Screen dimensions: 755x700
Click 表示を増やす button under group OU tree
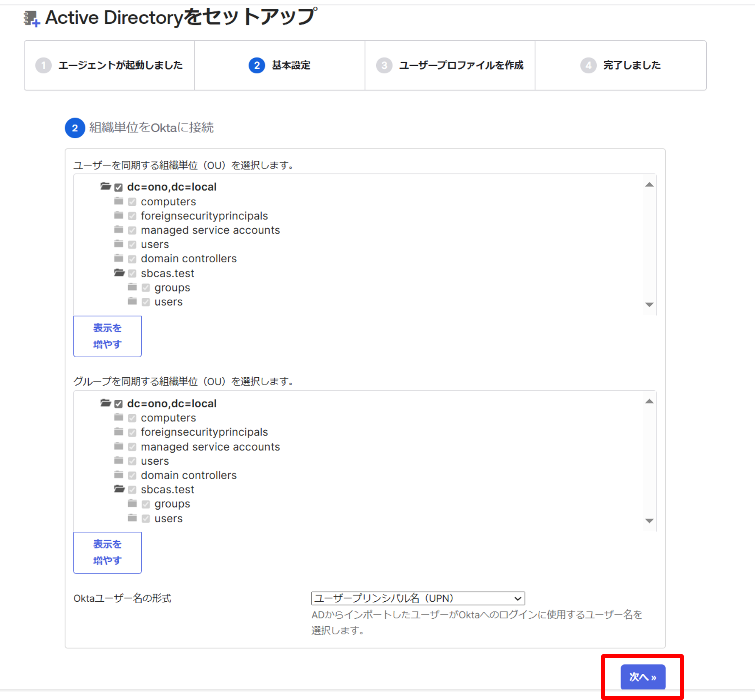[x=107, y=553]
